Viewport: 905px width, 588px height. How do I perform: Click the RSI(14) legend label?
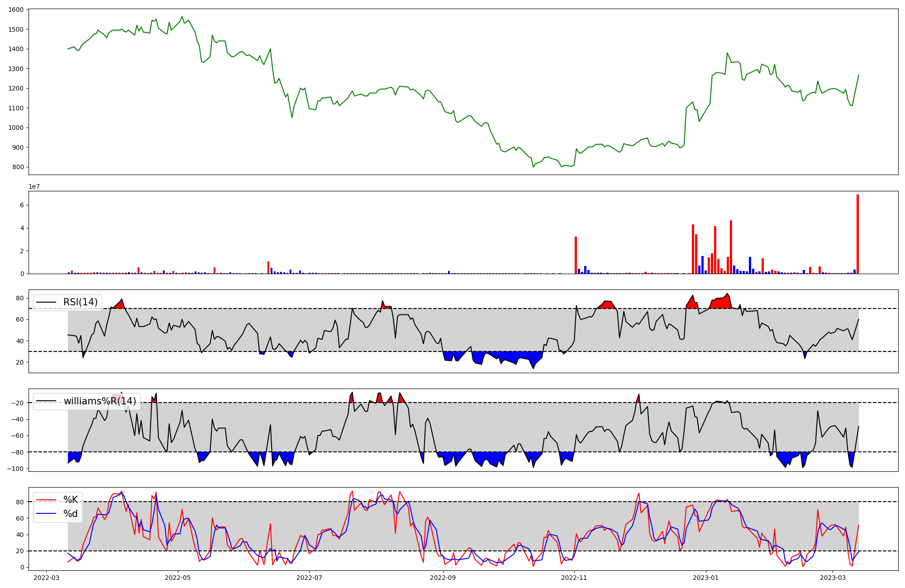click(x=80, y=302)
